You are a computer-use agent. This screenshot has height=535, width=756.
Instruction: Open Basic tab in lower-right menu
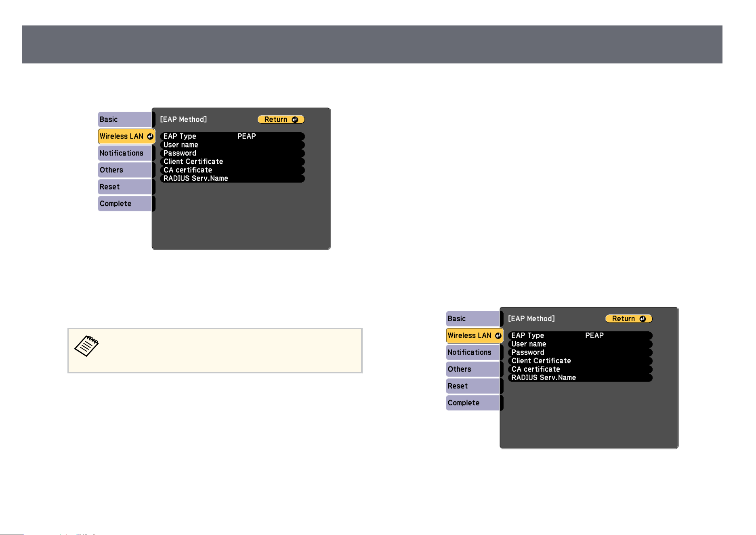tap(473, 319)
